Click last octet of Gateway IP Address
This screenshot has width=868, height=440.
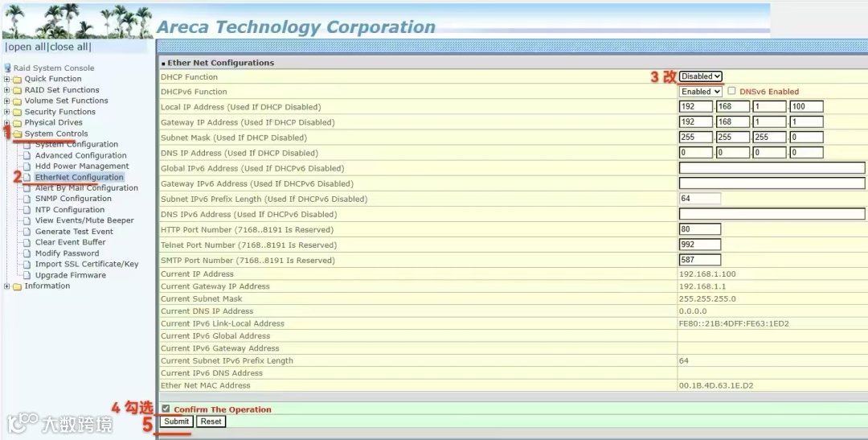pos(807,122)
